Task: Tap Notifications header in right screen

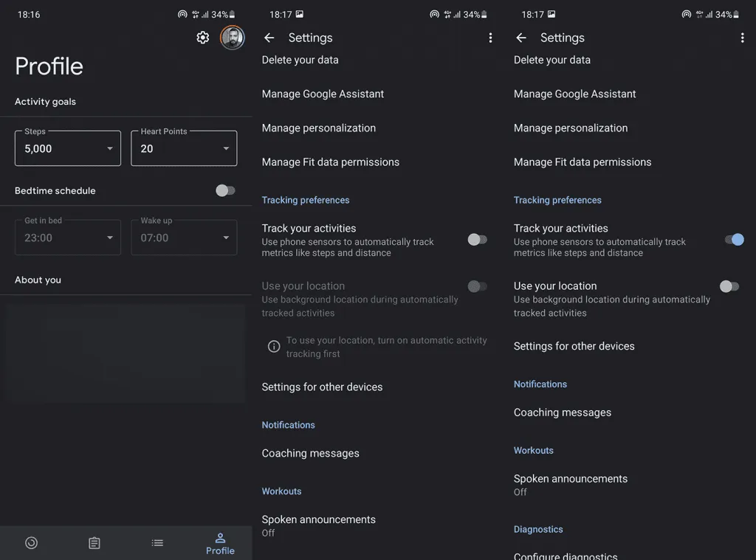Action: coord(540,384)
